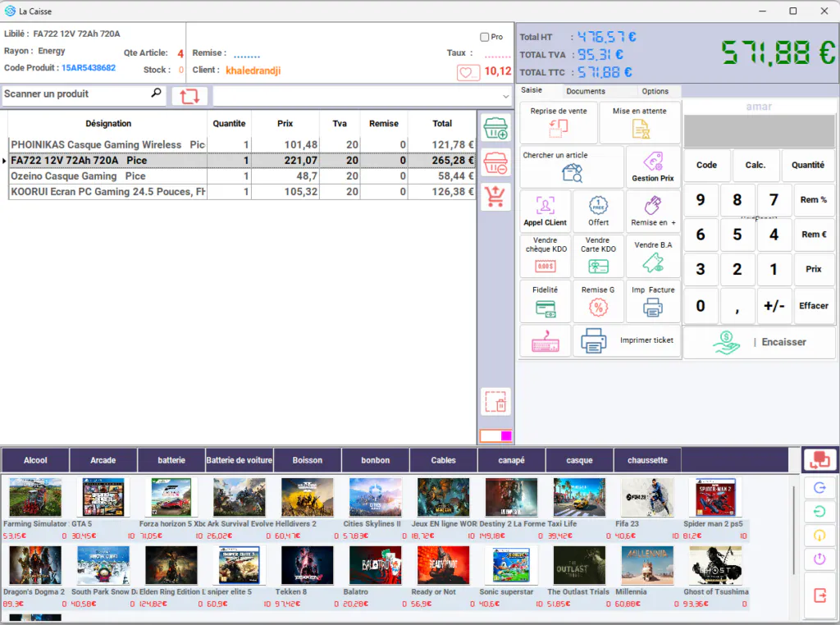The height and width of the screenshot is (625, 840).
Task: Click the Fidelité card icon
Action: [546, 308]
